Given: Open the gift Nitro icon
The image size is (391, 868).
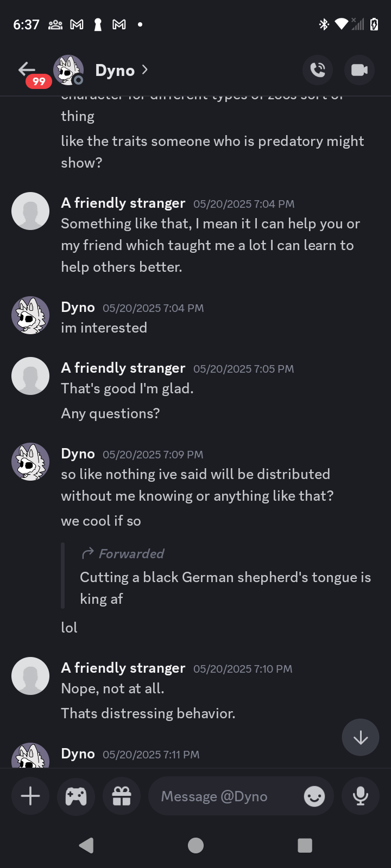Looking at the screenshot, I should pos(122,796).
